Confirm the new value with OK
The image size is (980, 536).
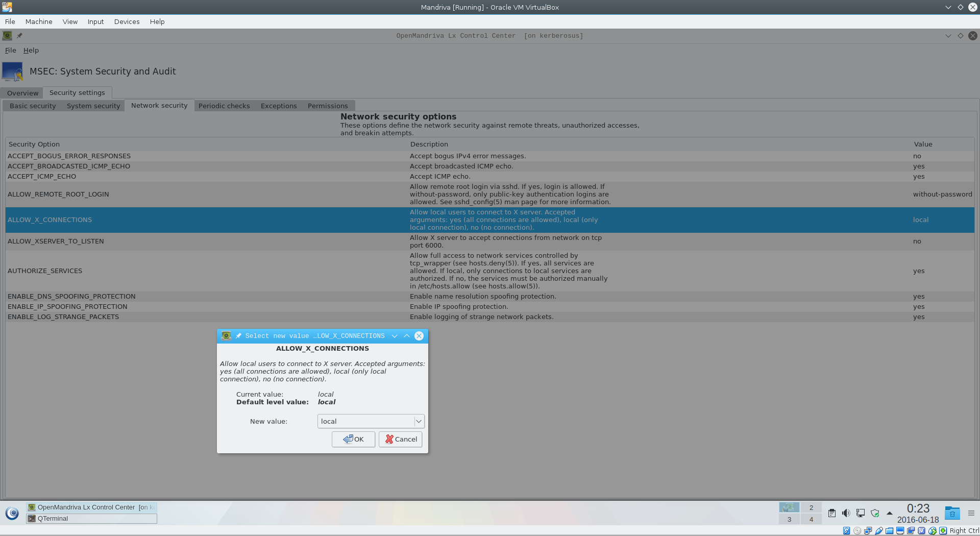[x=353, y=439]
